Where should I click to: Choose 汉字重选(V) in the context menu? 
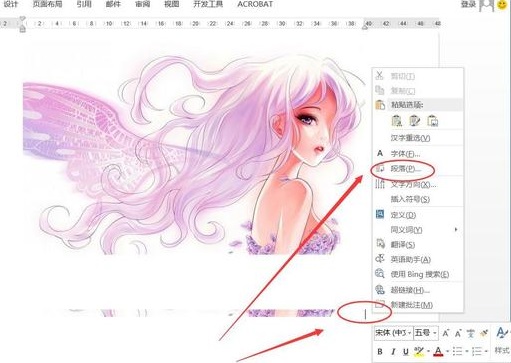[x=417, y=138]
